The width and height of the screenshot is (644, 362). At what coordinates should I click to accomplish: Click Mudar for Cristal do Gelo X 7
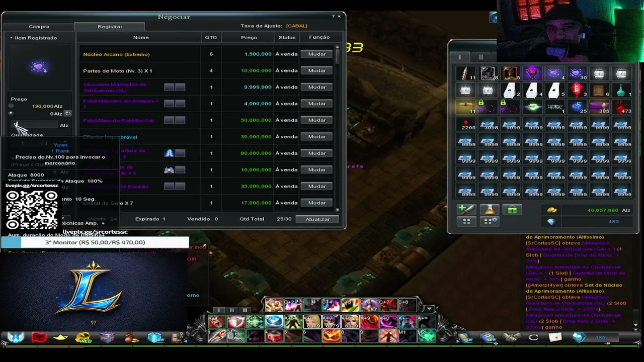pos(317,203)
